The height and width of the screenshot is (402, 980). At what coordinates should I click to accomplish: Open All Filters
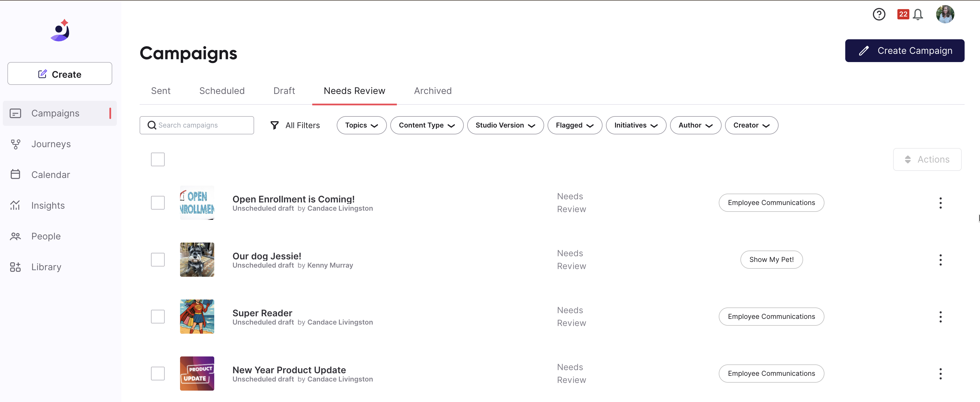tap(295, 125)
